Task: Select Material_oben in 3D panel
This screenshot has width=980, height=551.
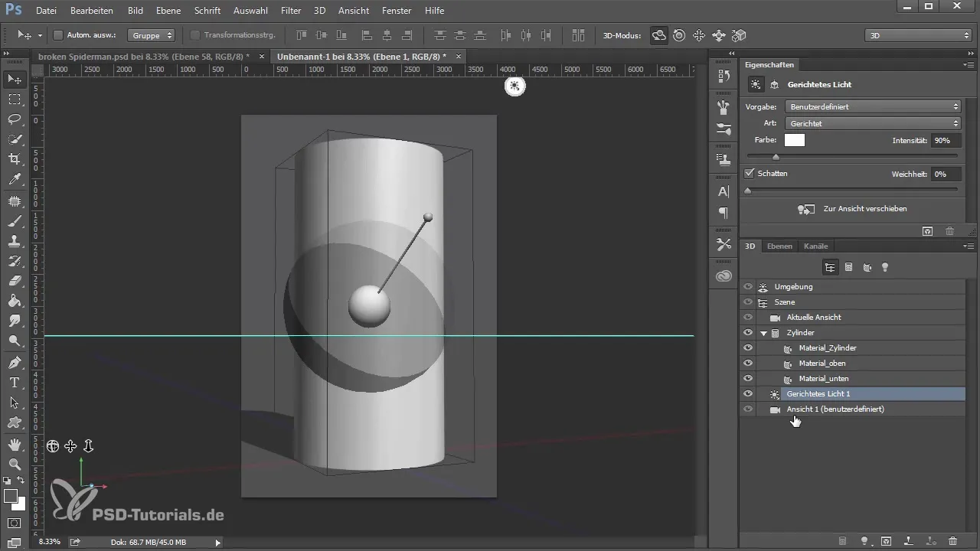Action: coord(822,364)
